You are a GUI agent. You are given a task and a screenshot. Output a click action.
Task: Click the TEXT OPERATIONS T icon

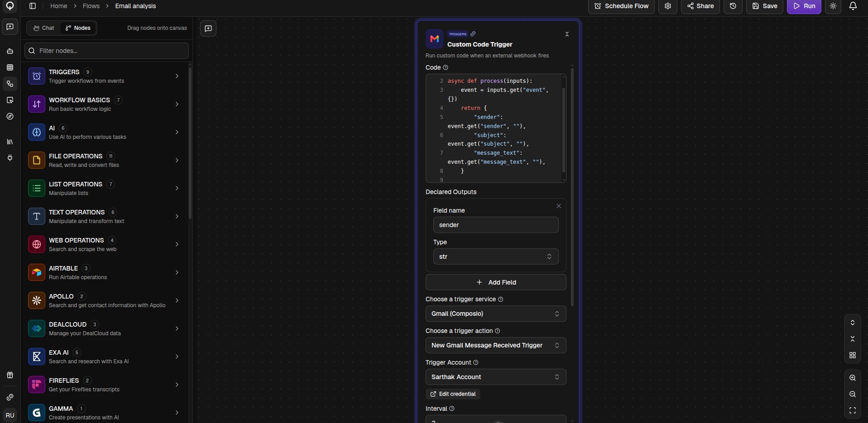(x=37, y=216)
